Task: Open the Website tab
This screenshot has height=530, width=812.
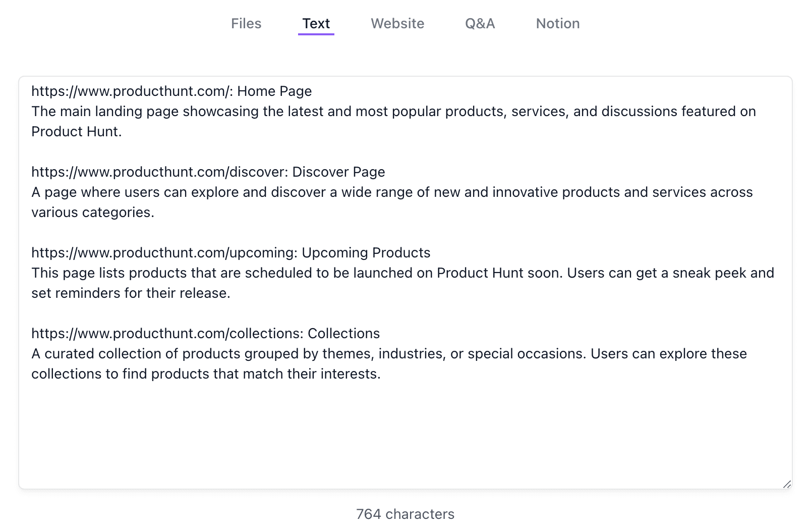Action: coord(397,23)
